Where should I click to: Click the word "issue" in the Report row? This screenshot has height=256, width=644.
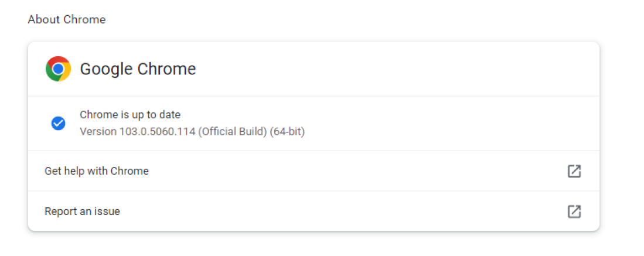tap(107, 211)
